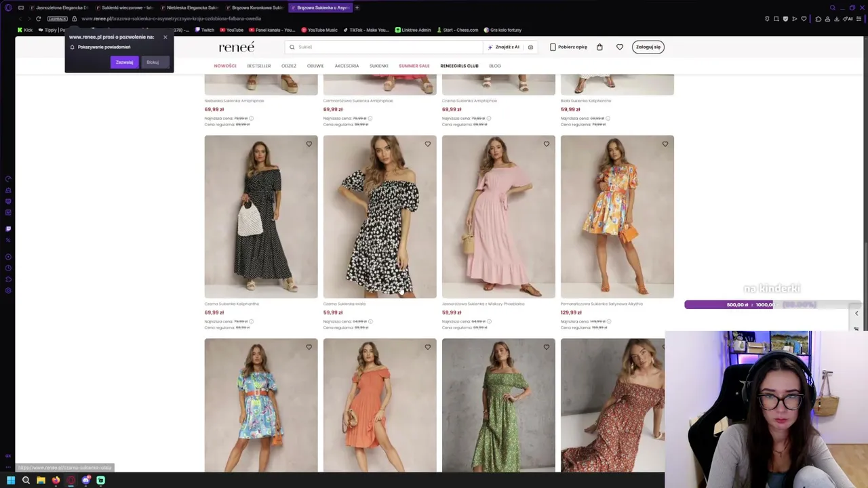Show lowest price info for Biała Sukienka Kaliphanthe

pos(608,119)
